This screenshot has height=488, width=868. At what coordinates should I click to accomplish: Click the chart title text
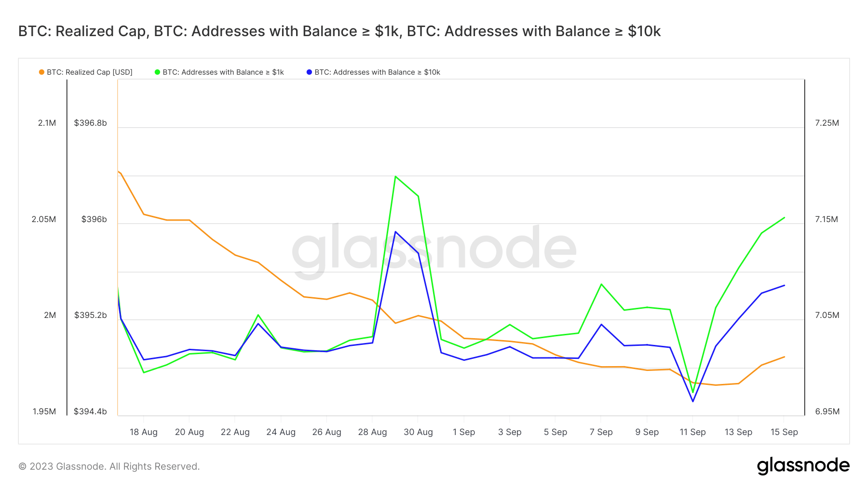click(x=339, y=31)
